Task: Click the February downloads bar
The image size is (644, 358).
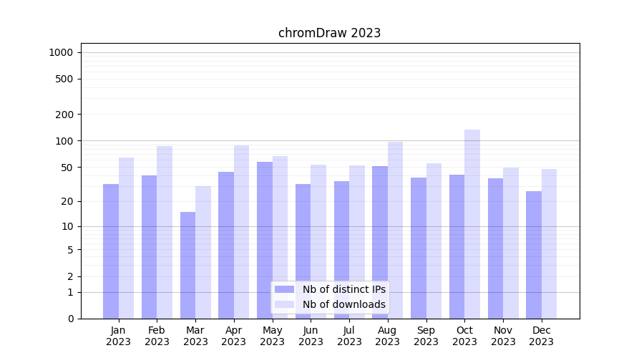Action: [x=165, y=232]
